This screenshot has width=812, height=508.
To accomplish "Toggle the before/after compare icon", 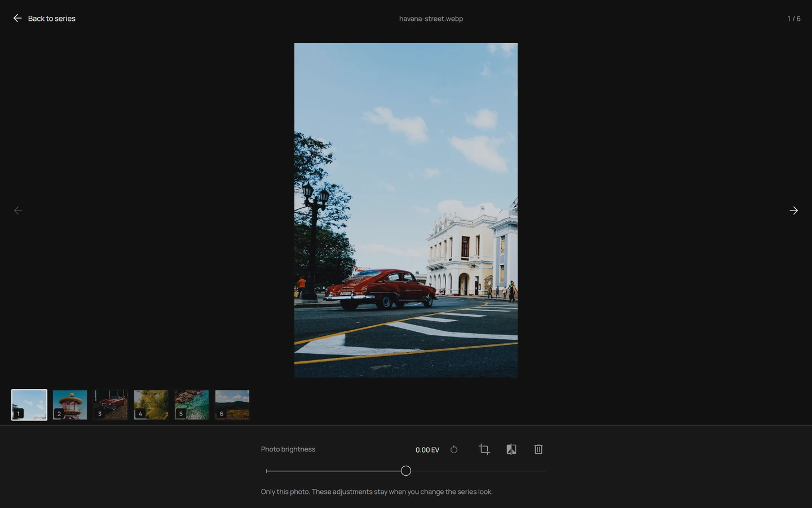I will pos(511,449).
